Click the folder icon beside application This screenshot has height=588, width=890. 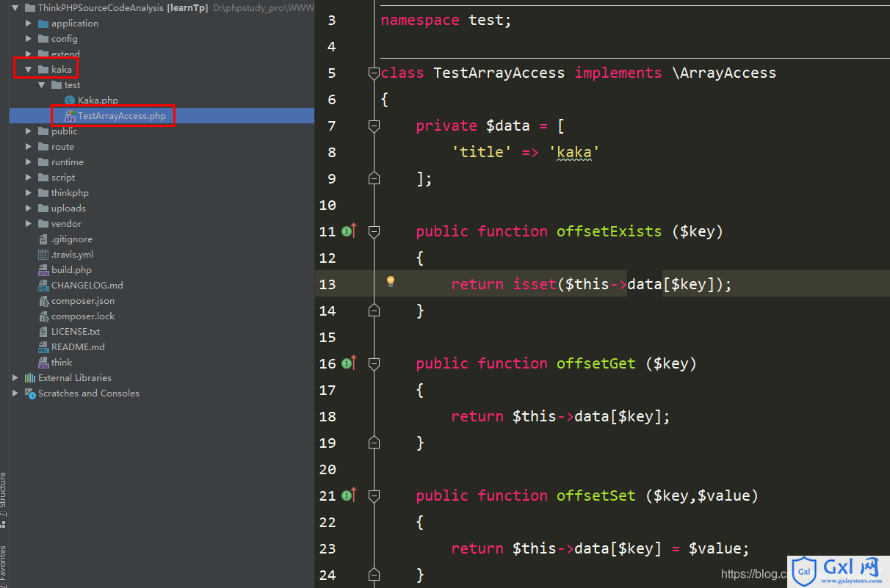pyautogui.click(x=43, y=23)
